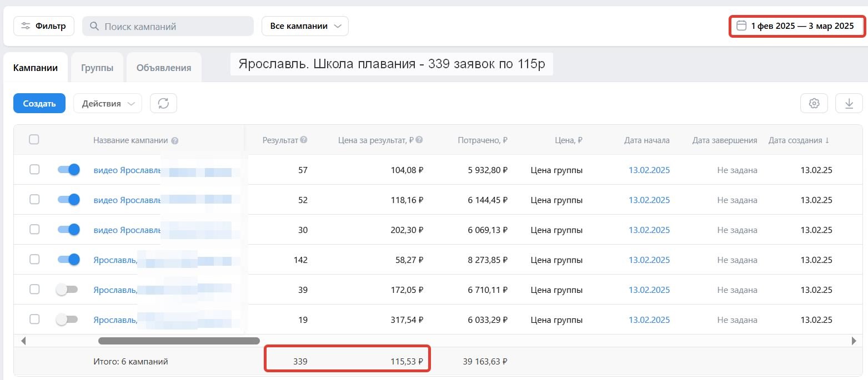The width and height of the screenshot is (868, 380).
Task: Open table settings gear icon
Action: tap(814, 103)
